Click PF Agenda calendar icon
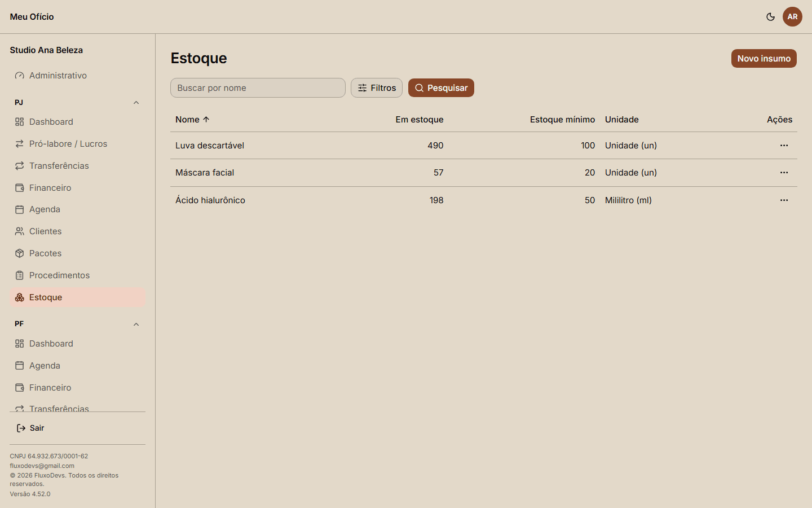812x508 pixels. 20,366
